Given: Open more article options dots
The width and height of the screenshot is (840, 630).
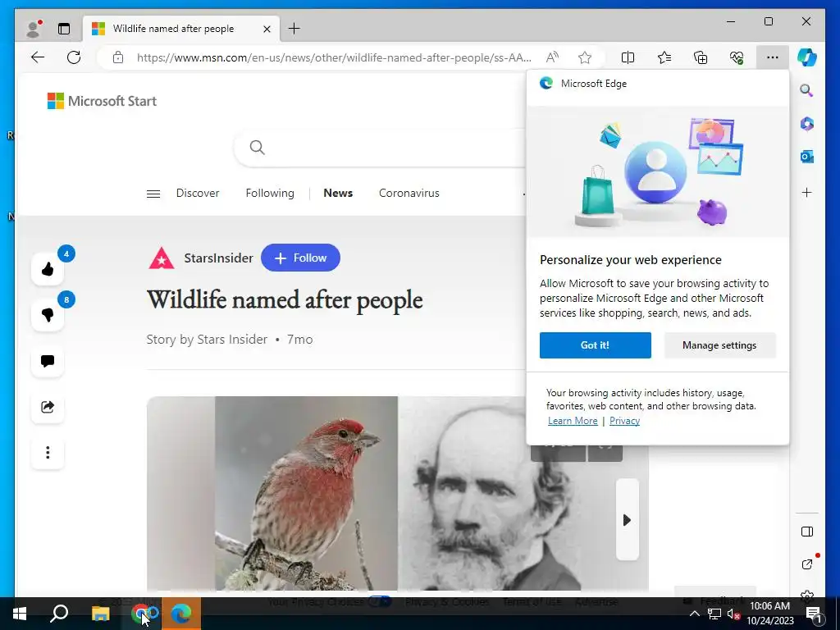Looking at the screenshot, I should click(48, 453).
